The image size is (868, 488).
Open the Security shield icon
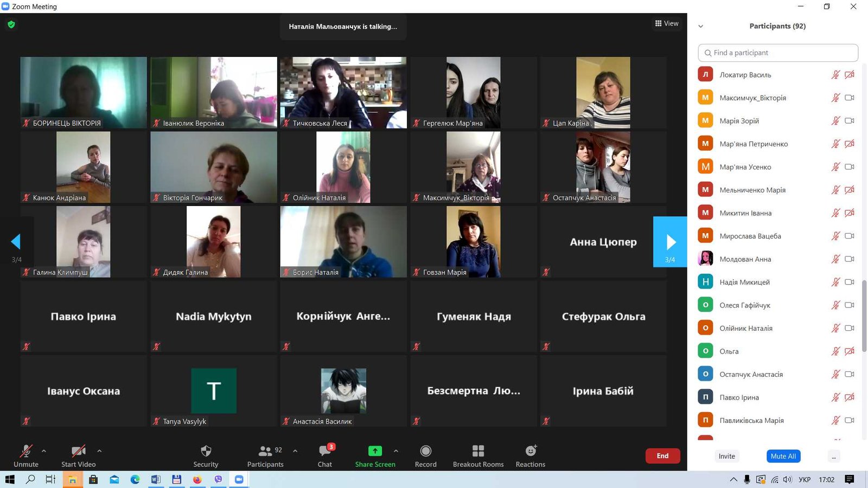point(206,451)
